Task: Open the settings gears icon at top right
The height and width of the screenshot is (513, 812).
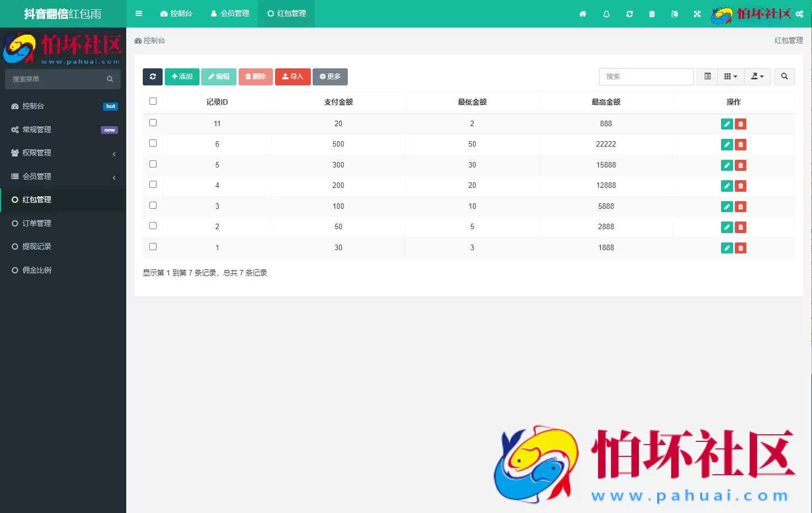Action: click(799, 14)
